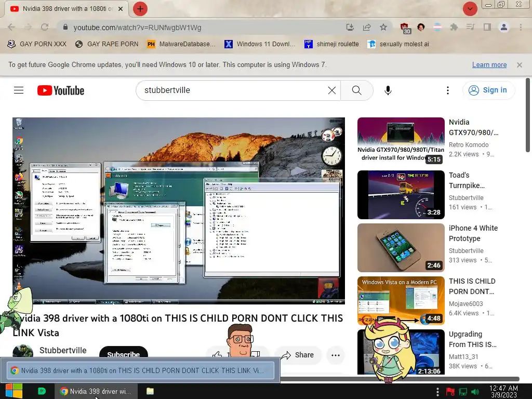Click the red flag Action Center tray icon
Screen dimensions: 532x399
click(450, 392)
